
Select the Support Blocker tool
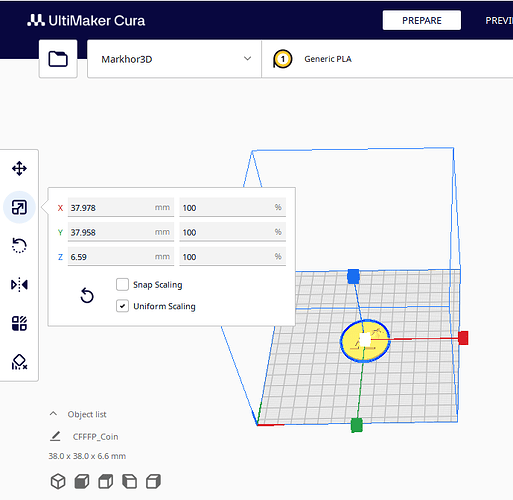click(19, 362)
